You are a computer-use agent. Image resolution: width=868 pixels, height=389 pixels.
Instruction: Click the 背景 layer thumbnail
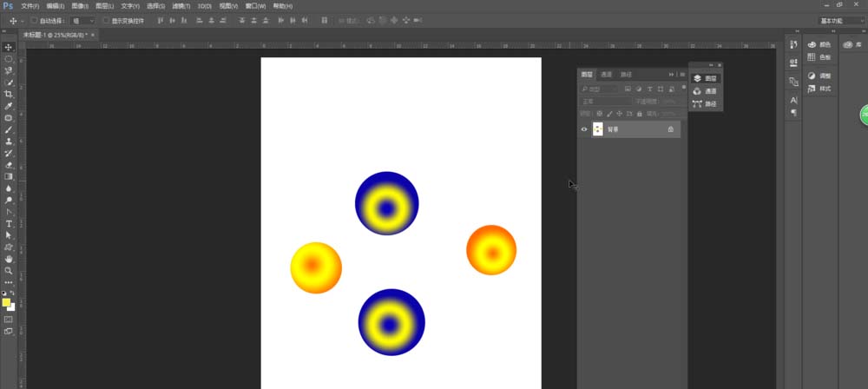coord(598,129)
